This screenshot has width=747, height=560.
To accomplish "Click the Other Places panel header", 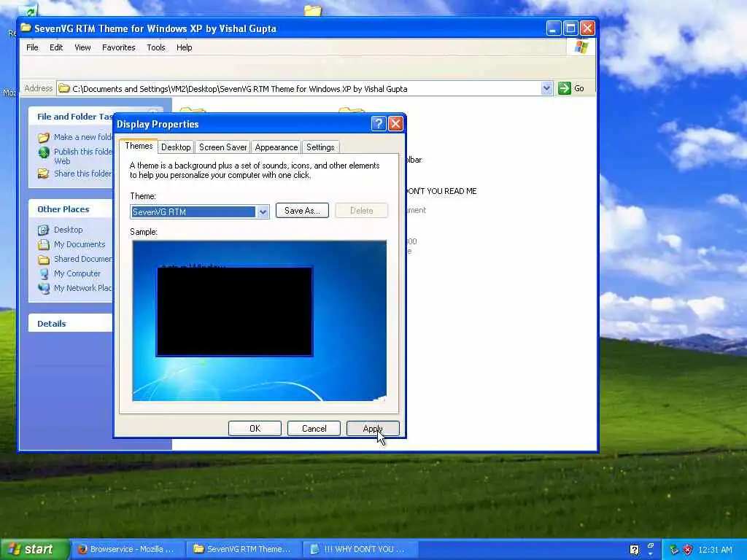I will (x=71, y=209).
